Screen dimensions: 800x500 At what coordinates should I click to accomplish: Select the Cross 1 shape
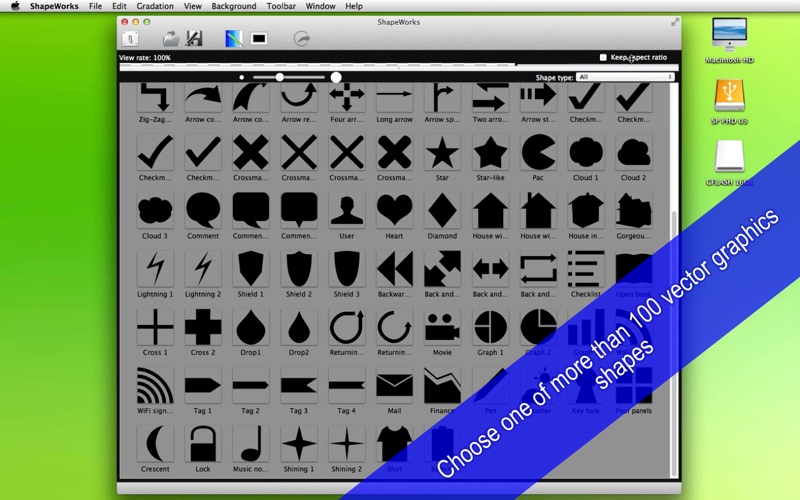(155, 327)
